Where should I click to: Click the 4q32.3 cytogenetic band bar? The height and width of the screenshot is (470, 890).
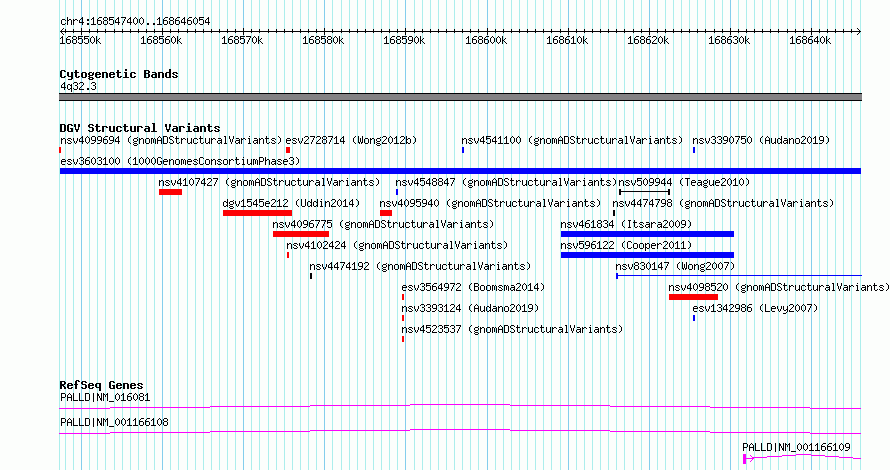(x=460, y=97)
